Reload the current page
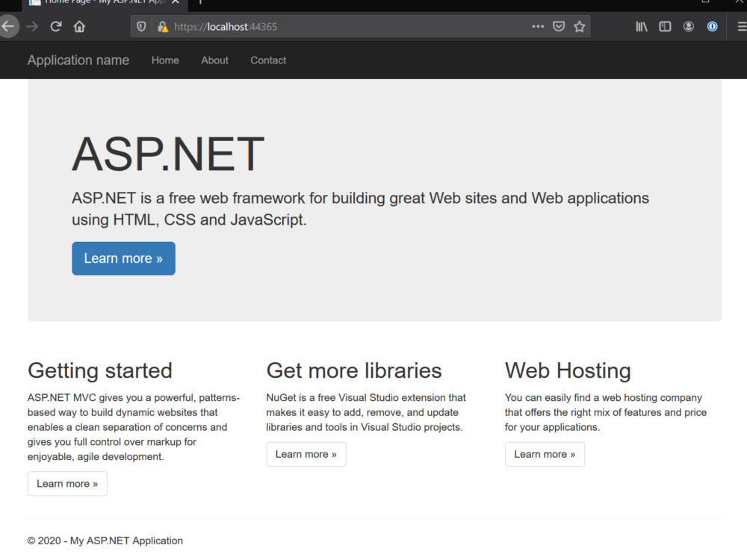The width and height of the screenshot is (747, 560). click(55, 26)
